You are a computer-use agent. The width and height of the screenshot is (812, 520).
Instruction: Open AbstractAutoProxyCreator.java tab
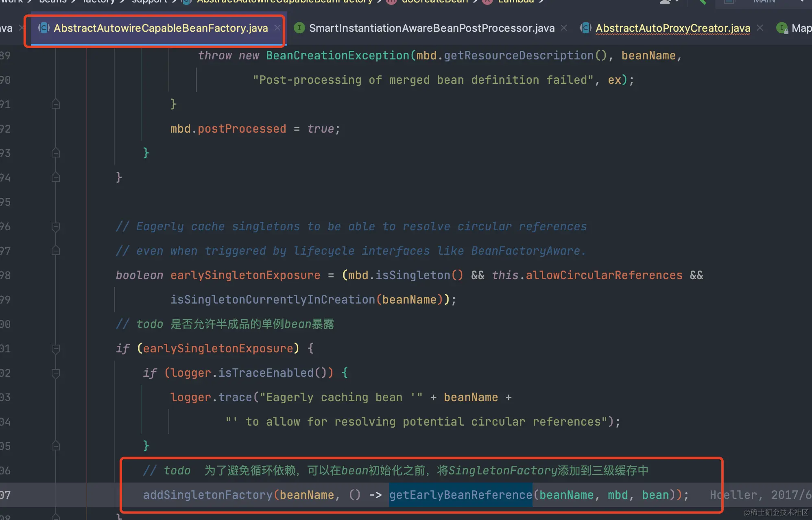pyautogui.click(x=672, y=28)
